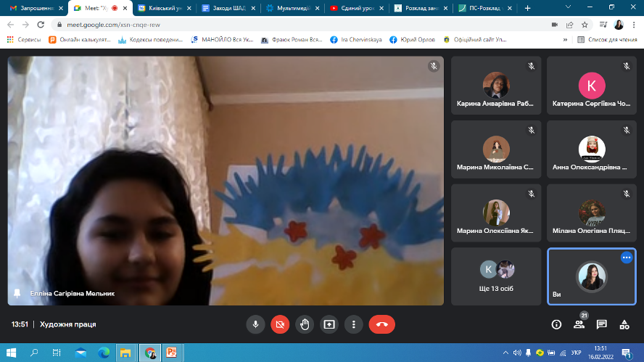The height and width of the screenshot is (362, 644).
Task: Open 'Фраюк Роман Вся...' bookmark
Action: point(292,39)
